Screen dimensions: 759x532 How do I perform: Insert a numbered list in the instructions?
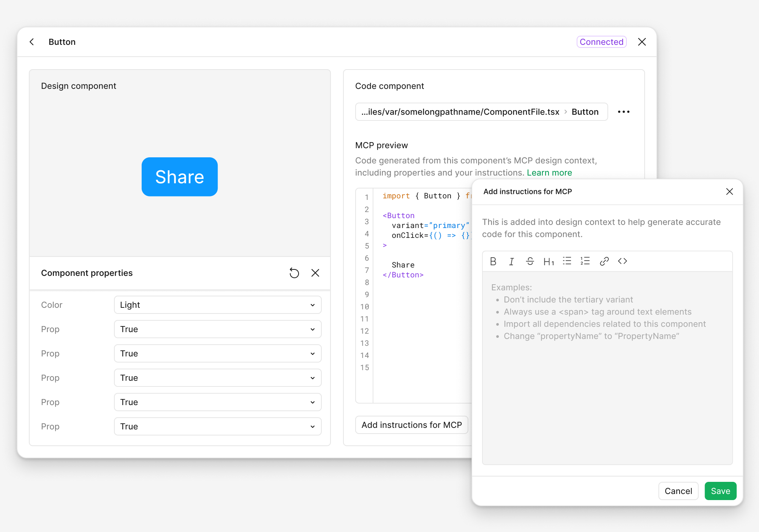pos(585,261)
